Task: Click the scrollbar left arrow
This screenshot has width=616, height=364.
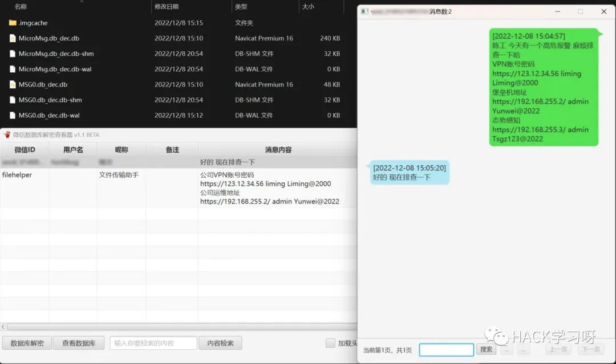Action: [x=3, y=326]
